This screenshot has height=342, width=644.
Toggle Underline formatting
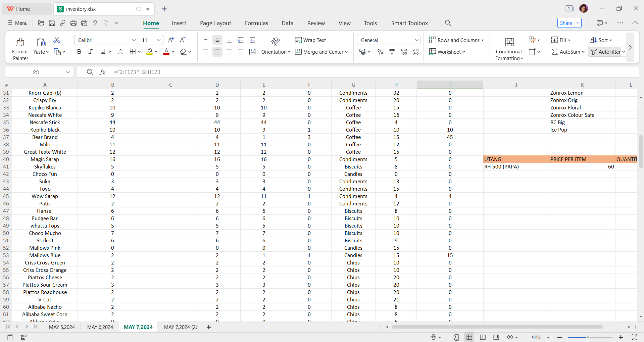pyautogui.click(x=103, y=52)
